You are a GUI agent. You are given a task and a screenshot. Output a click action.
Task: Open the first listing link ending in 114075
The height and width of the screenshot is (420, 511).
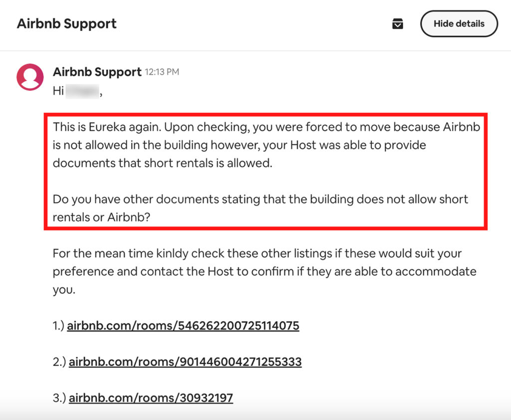click(x=183, y=326)
